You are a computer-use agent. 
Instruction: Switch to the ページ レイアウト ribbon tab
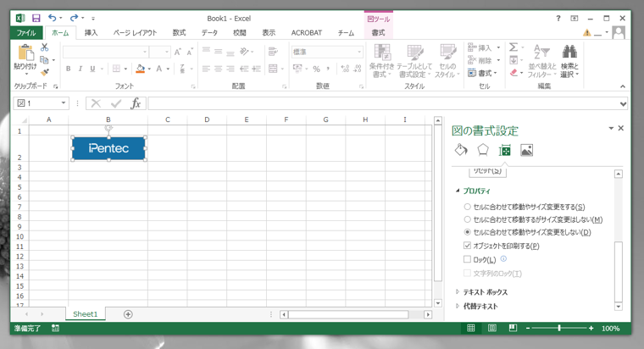(135, 33)
